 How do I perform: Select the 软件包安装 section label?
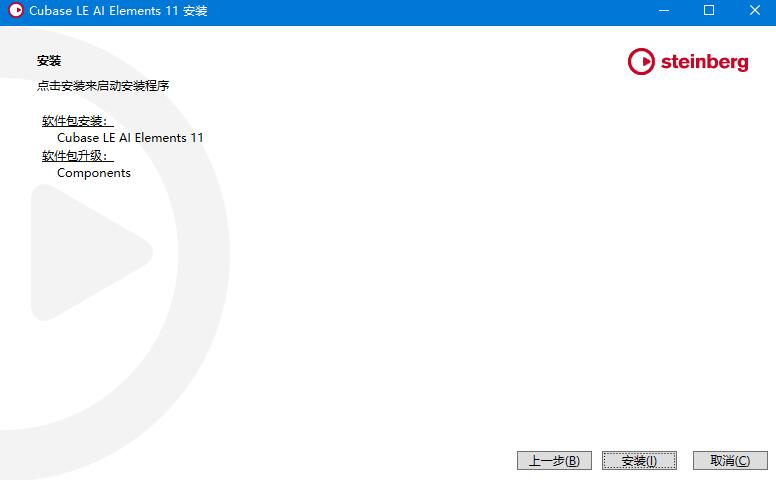point(78,121)
